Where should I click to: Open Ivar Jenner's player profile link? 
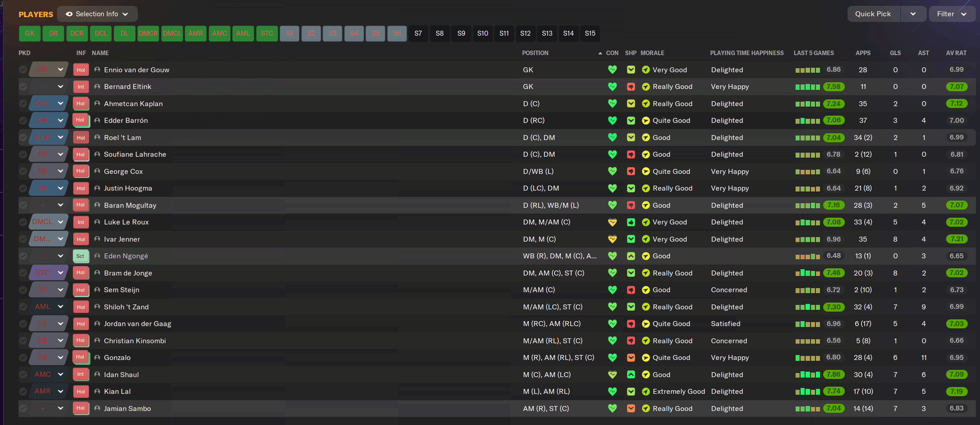[x=122, y=240]
